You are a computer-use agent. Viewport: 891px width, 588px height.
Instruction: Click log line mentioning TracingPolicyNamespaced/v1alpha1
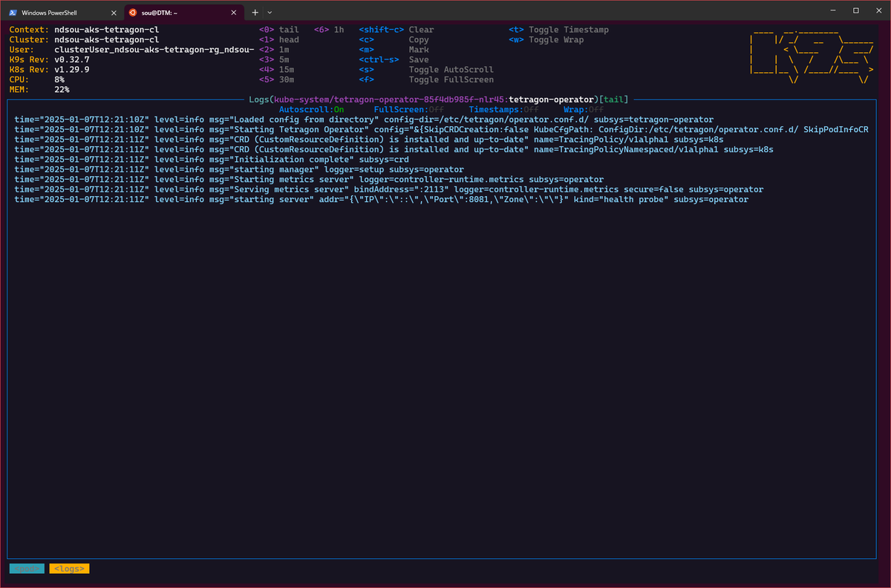coord(394,149)
